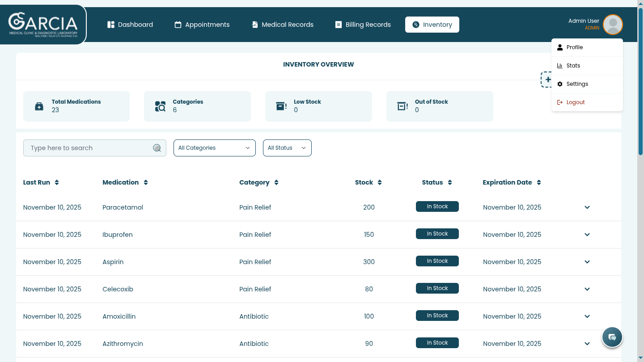Click the search magnifier icon

point(157,148)
